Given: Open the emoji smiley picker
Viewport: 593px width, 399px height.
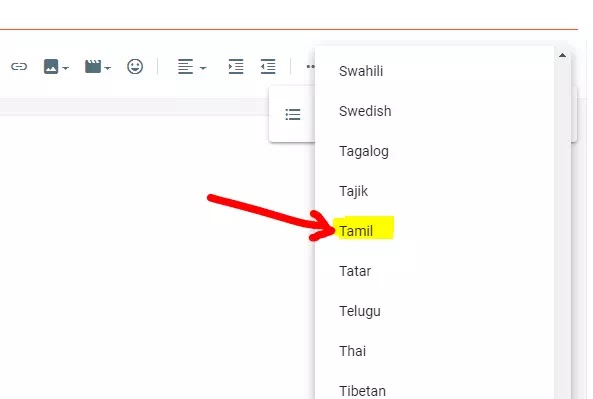Looking at the screenshot, I should (x=135, y=67).
